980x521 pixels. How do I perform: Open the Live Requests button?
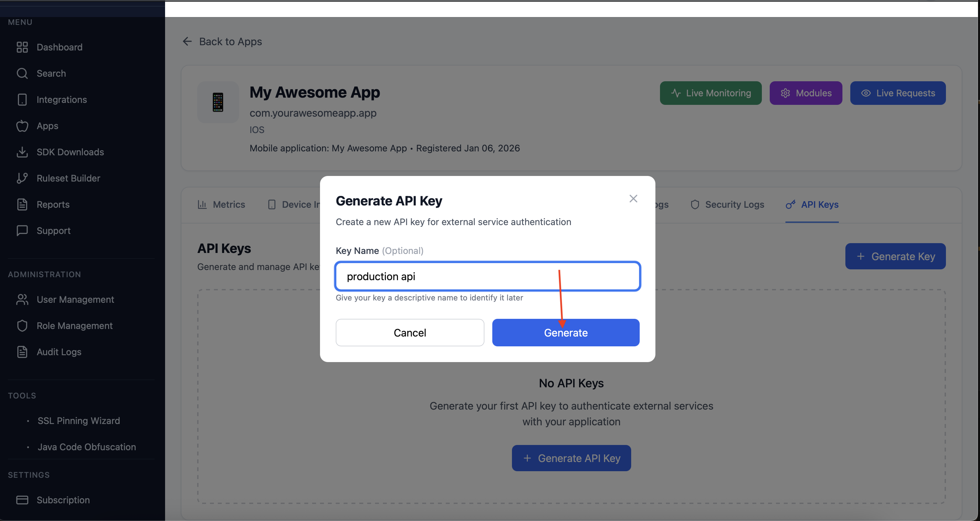(x=898, y=93)
